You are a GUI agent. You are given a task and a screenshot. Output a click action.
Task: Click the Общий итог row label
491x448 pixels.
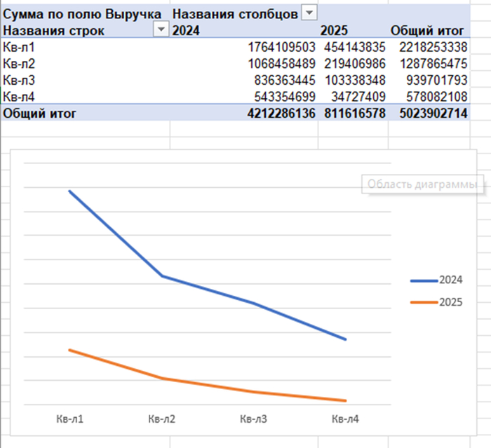(39, 112)
